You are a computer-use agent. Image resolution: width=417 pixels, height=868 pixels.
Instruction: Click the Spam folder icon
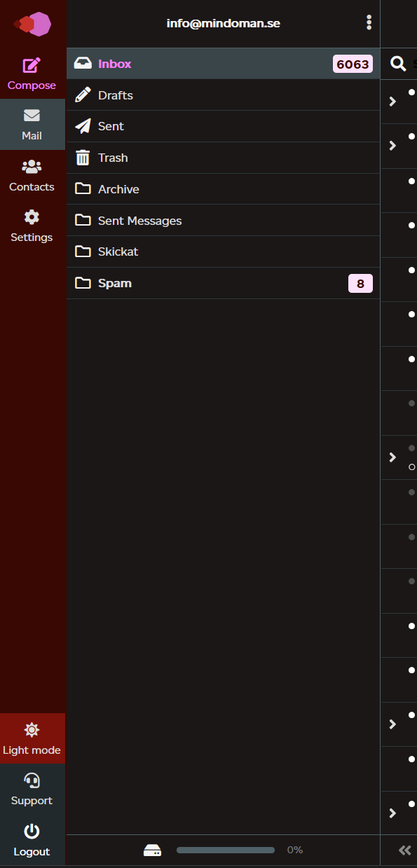83,283
